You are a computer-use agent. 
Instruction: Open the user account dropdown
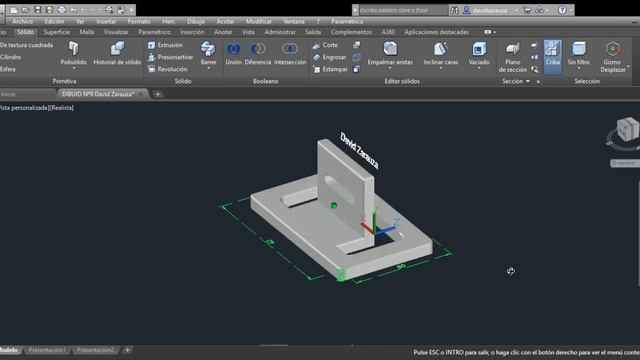click(517, 10)
